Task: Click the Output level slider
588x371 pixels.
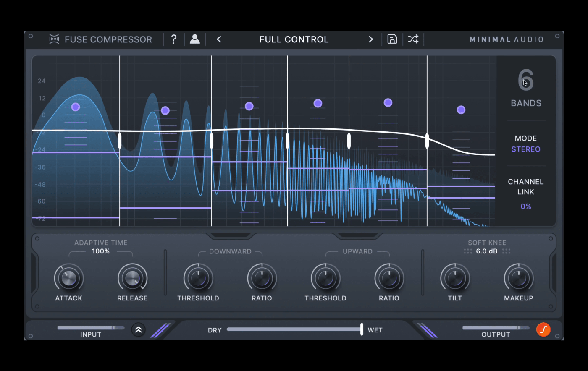Action: [496, 328]
